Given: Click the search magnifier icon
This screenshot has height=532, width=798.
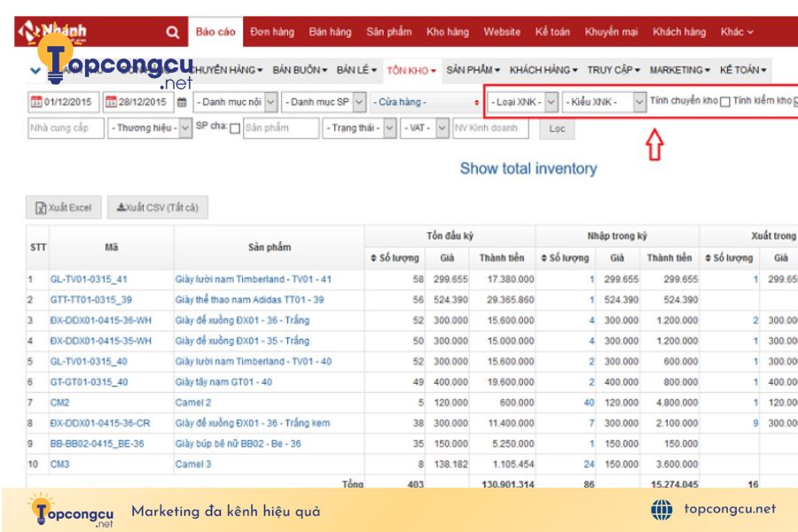Looking at the screenshot, I should (x=173, y=33).
